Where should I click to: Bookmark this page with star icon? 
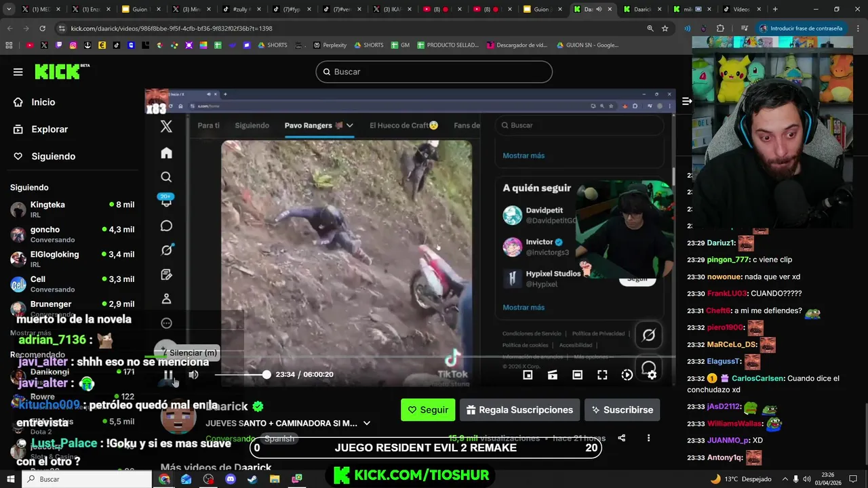click(x=665, y=28)
